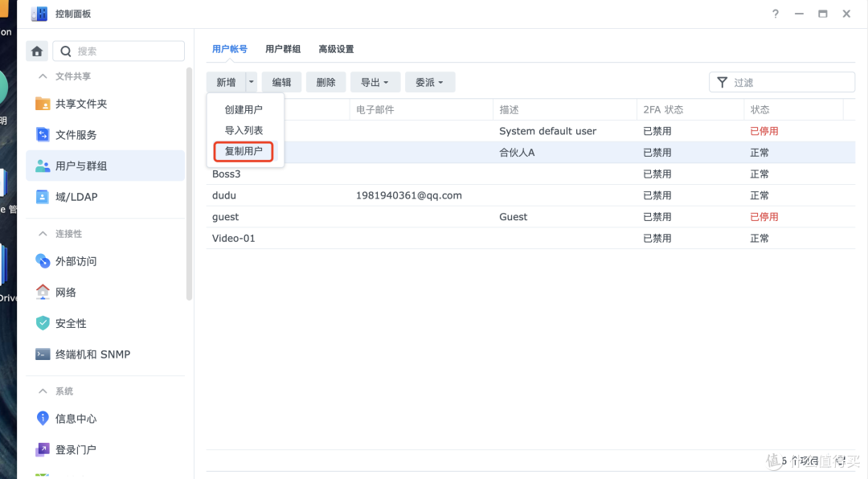This screenshot has height=479, width=868.
Task: Open the Shared Folder (共享文件夹) item
Action: click(x=105, y=104)
